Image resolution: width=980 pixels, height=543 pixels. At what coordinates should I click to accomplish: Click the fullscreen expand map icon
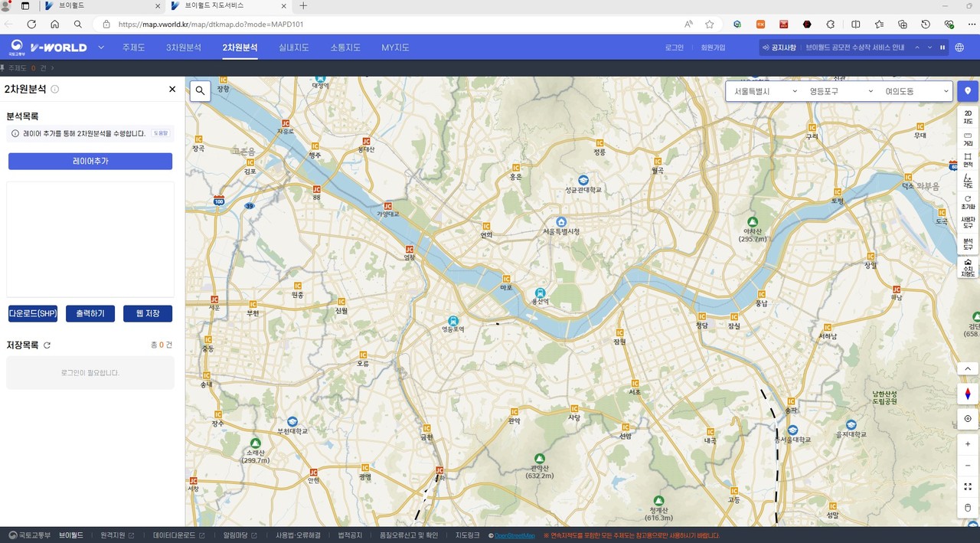click(968, 486)
